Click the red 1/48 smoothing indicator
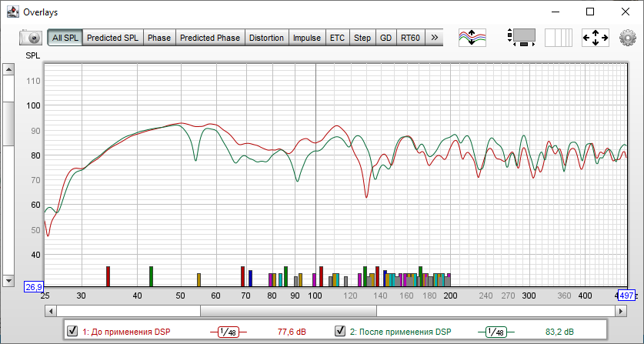 [x=229, y=332]
